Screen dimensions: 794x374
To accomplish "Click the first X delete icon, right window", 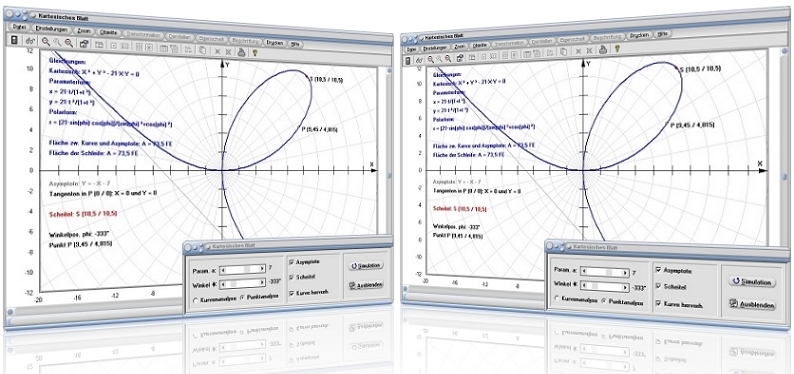I will (x=579, y=51).
